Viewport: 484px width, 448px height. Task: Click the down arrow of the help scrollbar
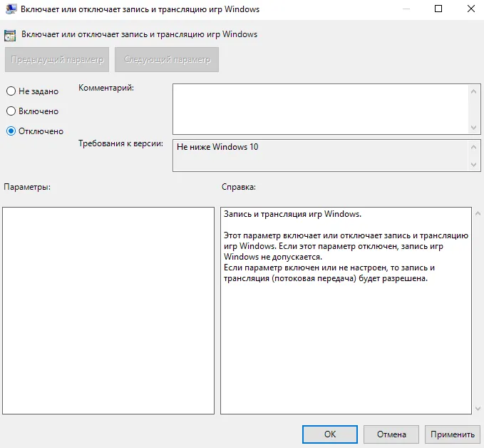point(477,408)
